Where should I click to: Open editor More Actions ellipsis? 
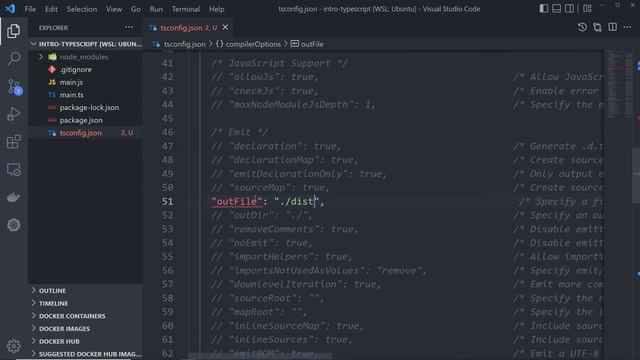(627, 27)
